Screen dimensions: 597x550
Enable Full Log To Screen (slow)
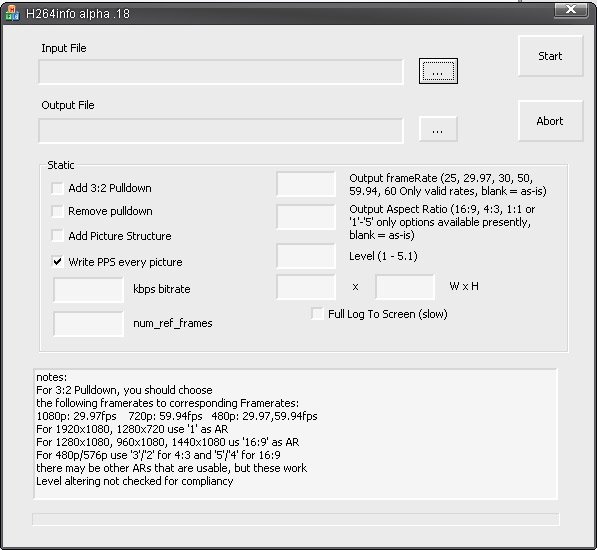317,314
